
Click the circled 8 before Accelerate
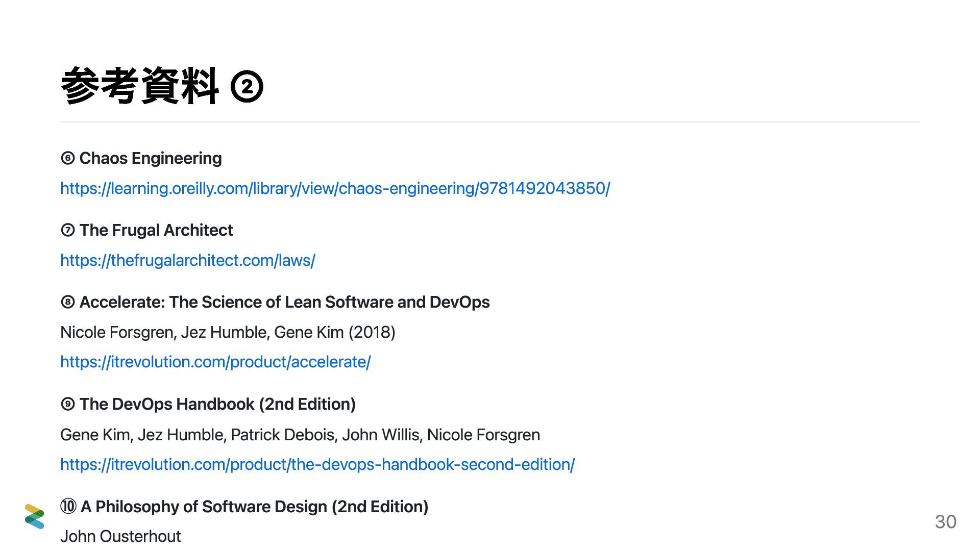[67, 302]
